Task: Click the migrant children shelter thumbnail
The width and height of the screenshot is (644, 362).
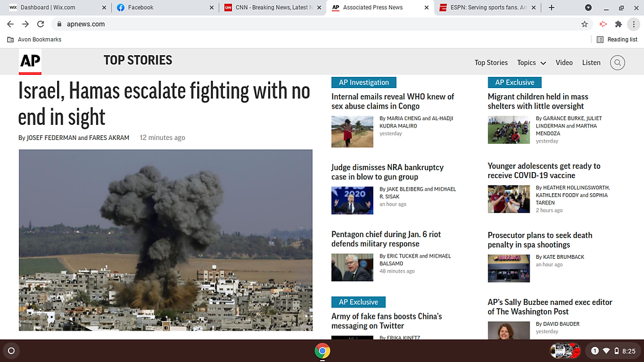Action: point(509,130)
